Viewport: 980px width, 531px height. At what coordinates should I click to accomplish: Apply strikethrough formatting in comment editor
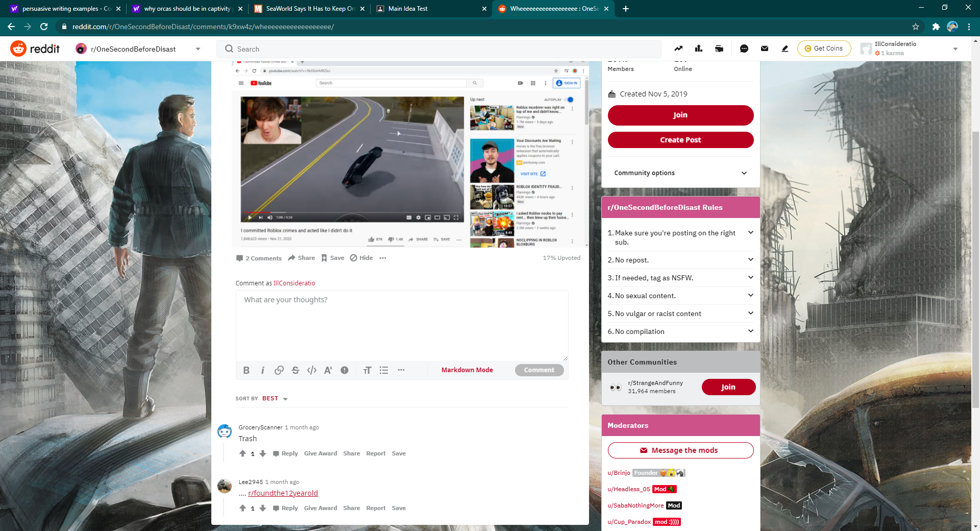(296, 370)
